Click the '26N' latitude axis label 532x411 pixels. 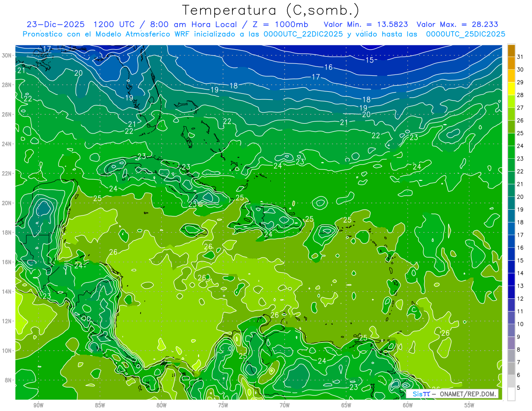(x=7, y=114)
